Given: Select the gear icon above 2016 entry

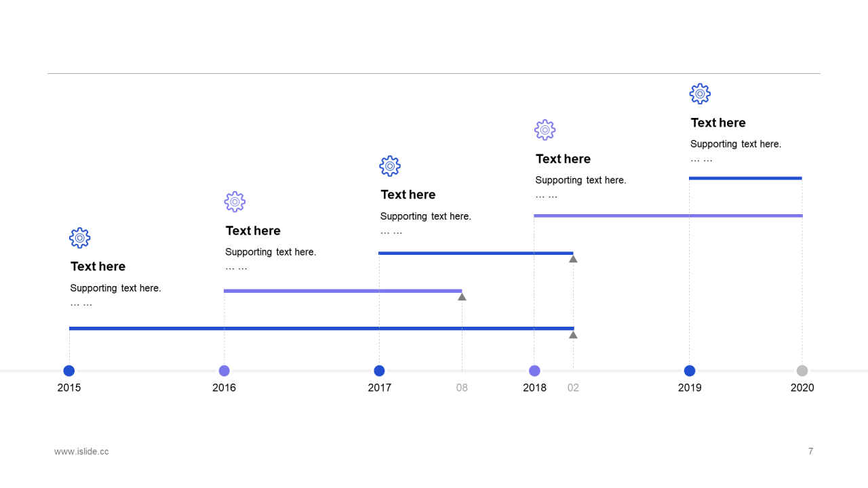Looking at the screenshot, I should click(x=235, y=202).
